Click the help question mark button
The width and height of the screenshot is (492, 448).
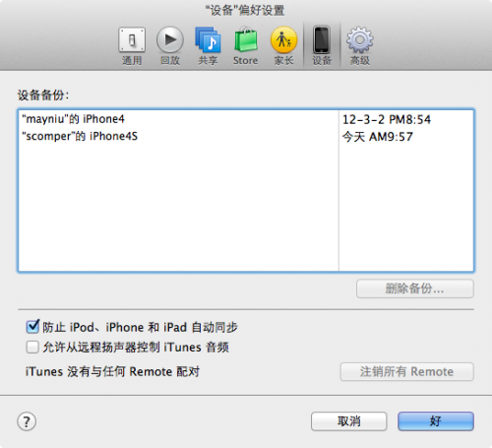[27, 421]
